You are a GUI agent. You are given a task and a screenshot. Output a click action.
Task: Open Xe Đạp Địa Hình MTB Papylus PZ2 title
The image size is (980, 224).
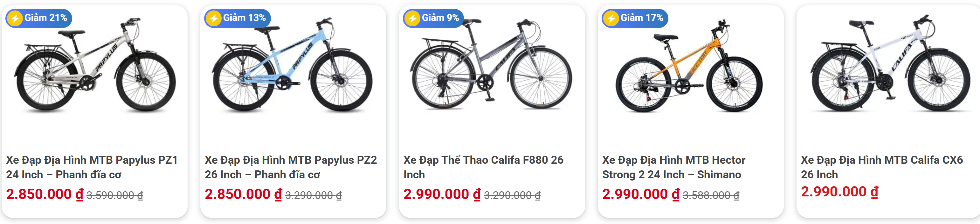coord(291,167)
